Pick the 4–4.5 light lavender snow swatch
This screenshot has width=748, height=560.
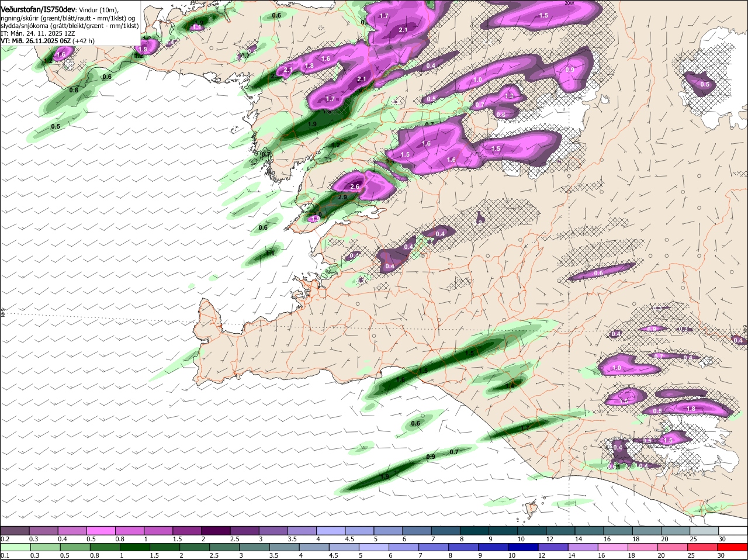tap(331, 530)
